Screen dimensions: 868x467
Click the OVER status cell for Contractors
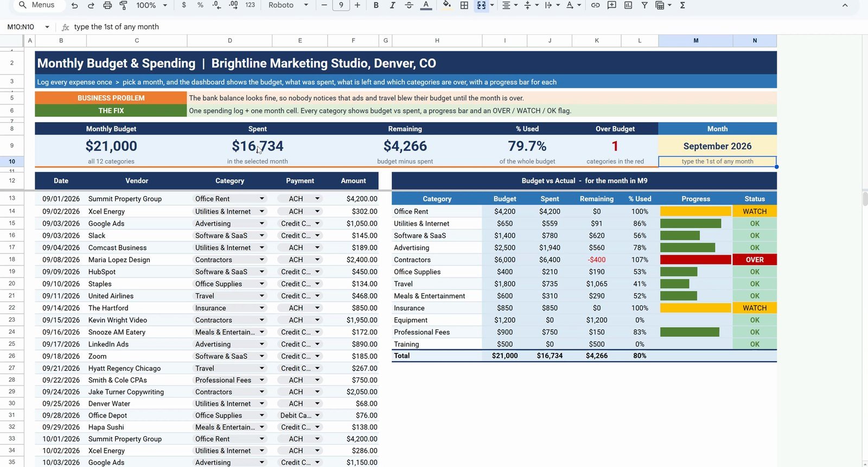[x=755, y=260]
